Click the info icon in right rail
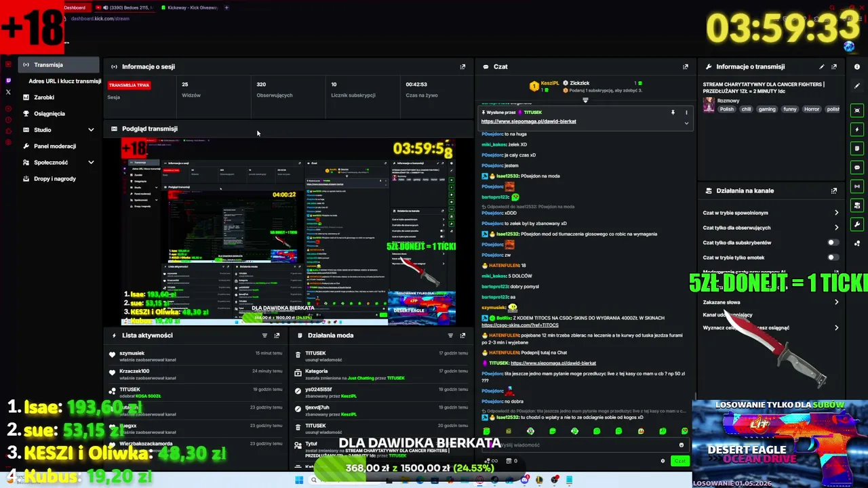The image size is (868, 488). click(x=857, y=66)
